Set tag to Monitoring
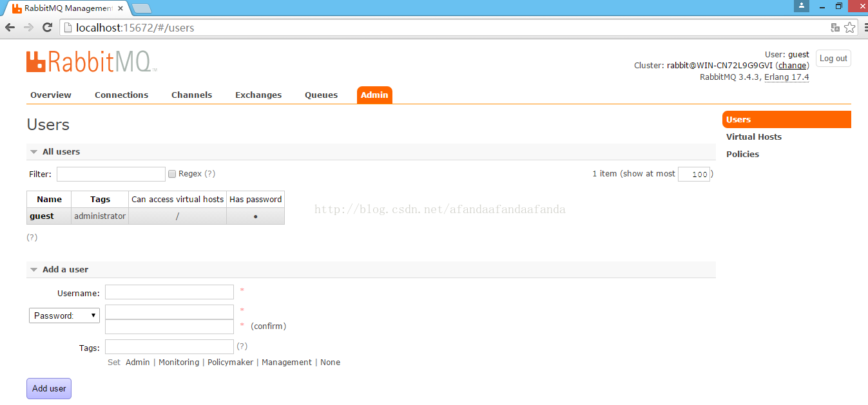Viewport: 868px width, 405px height. tap(178, 363)
